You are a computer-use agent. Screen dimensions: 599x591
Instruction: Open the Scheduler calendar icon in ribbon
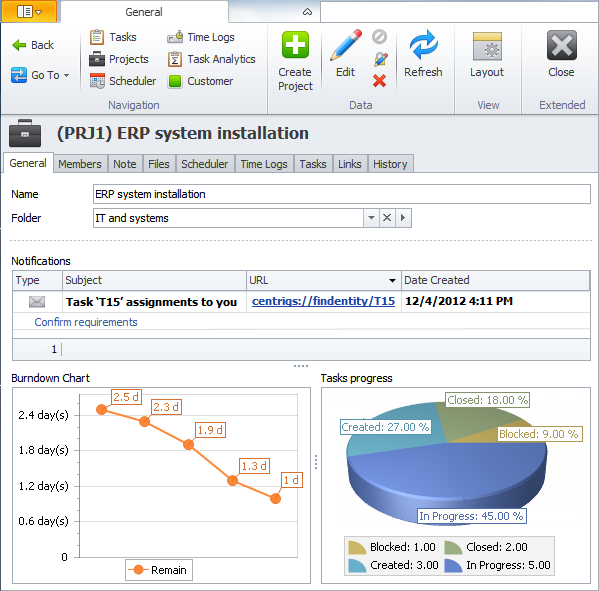coord(97,81)
